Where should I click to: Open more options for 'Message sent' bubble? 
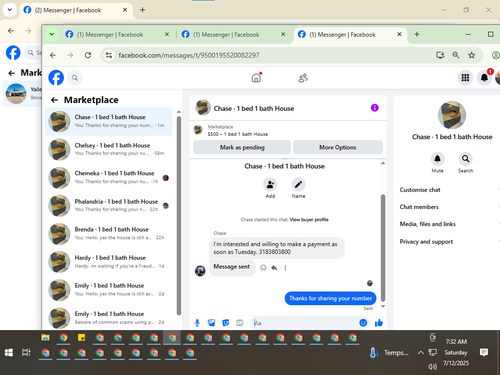pyautogui.click(x=285, y=268)
